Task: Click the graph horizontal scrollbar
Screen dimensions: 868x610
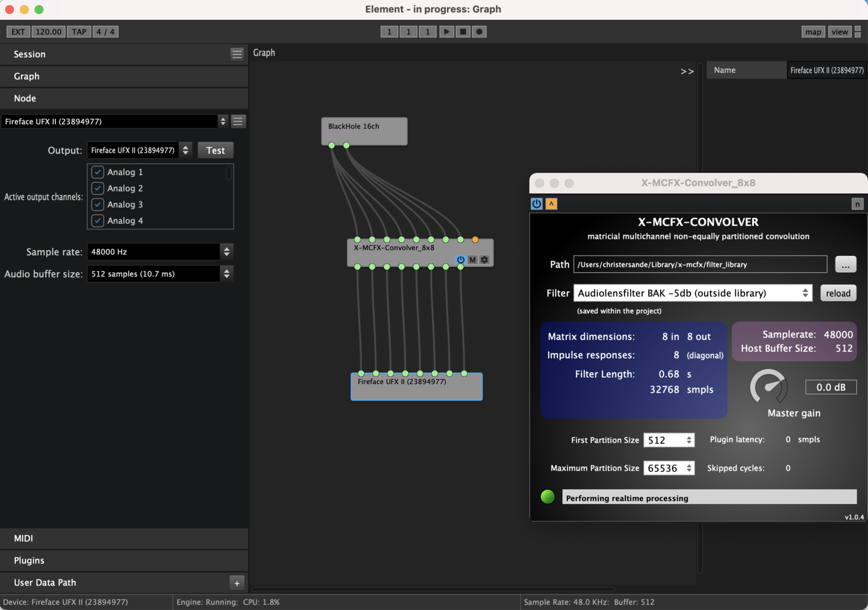Action: 433,589
